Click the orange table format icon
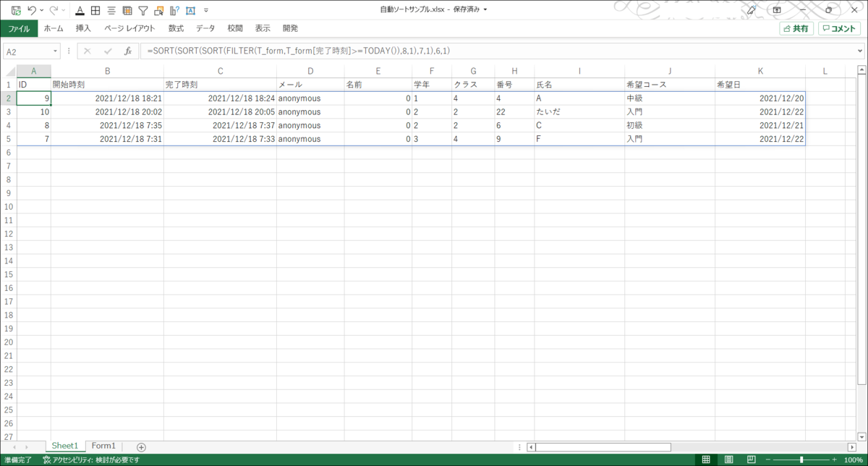868x466 pixels. click(x=127, y=10)
